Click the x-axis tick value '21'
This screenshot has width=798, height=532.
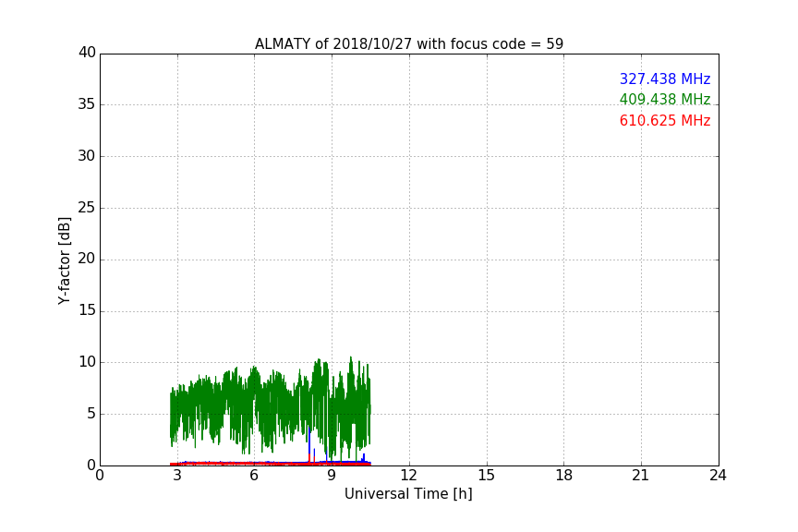pos(640,476)
